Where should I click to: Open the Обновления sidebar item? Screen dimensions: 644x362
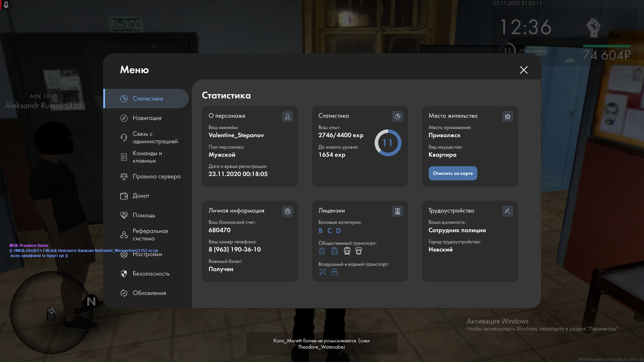149,293
